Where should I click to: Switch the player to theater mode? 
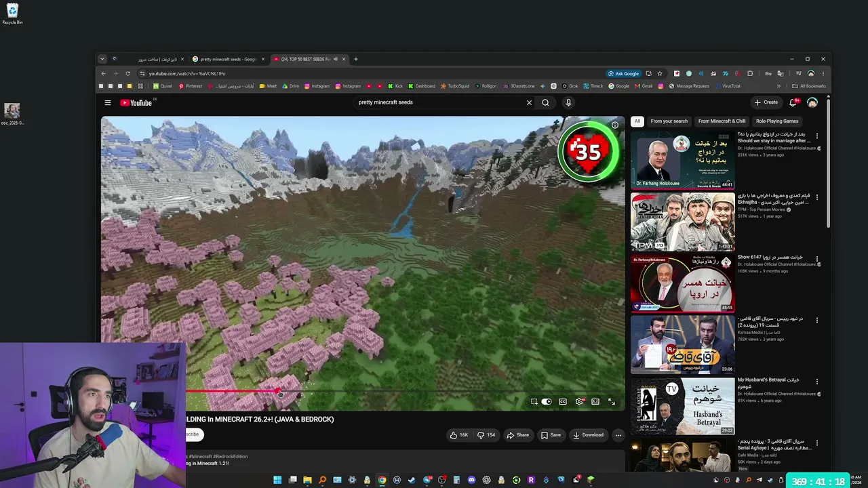point(595,402)
